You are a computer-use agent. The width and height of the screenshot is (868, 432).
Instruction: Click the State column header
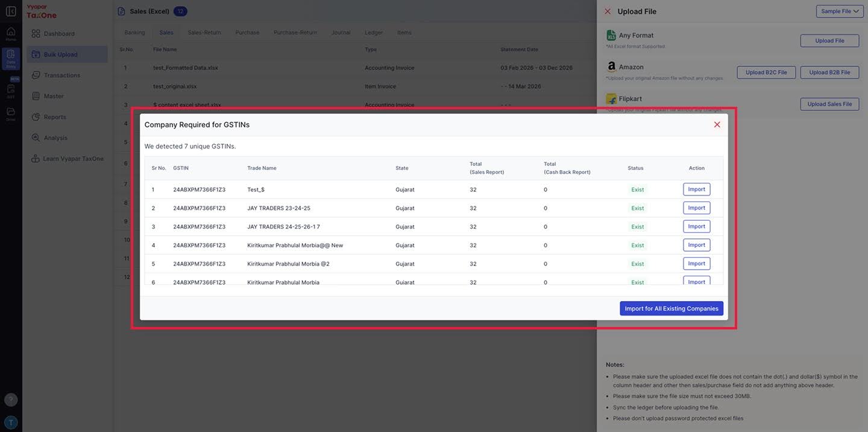click(402, 168)
